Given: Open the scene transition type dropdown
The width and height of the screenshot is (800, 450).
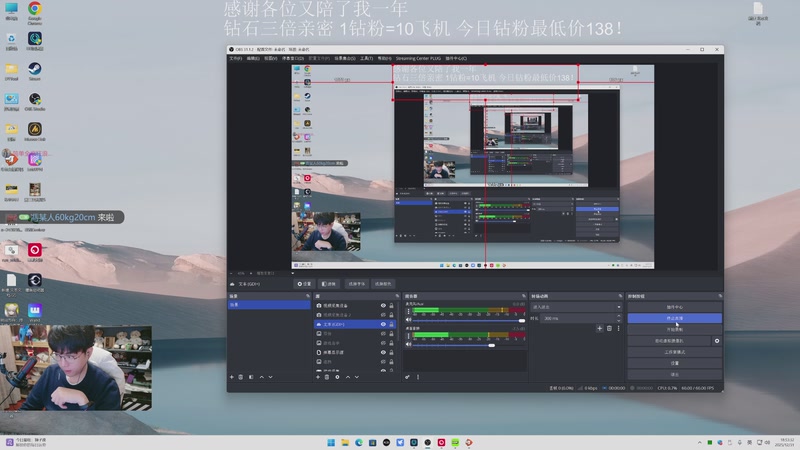Looking at the screenshot, I should [x=576, y=307].
